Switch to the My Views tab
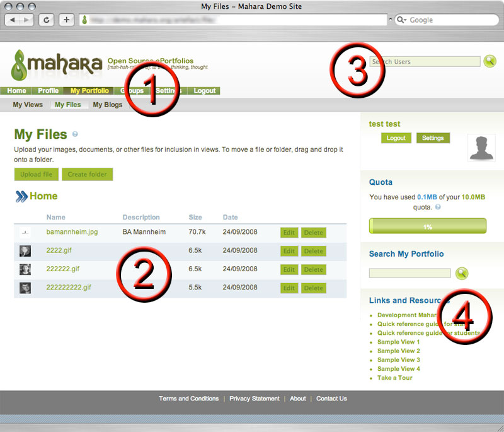Screen dimensions: 504x432 28,104
